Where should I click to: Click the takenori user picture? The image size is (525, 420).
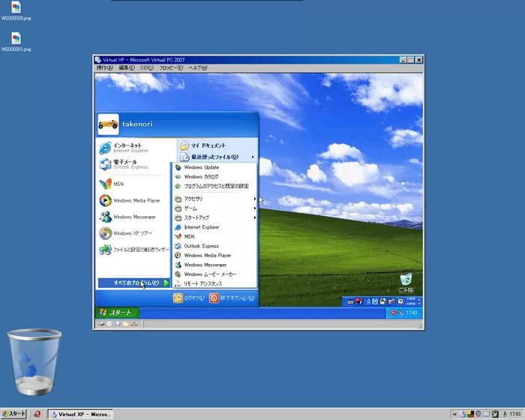click(108, 124)
